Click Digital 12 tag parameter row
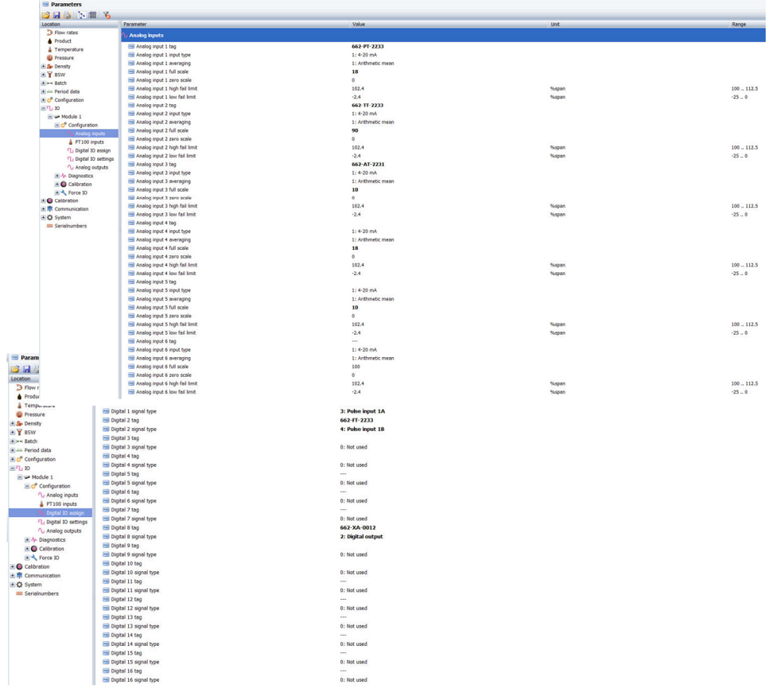 [x=126, y=599]
